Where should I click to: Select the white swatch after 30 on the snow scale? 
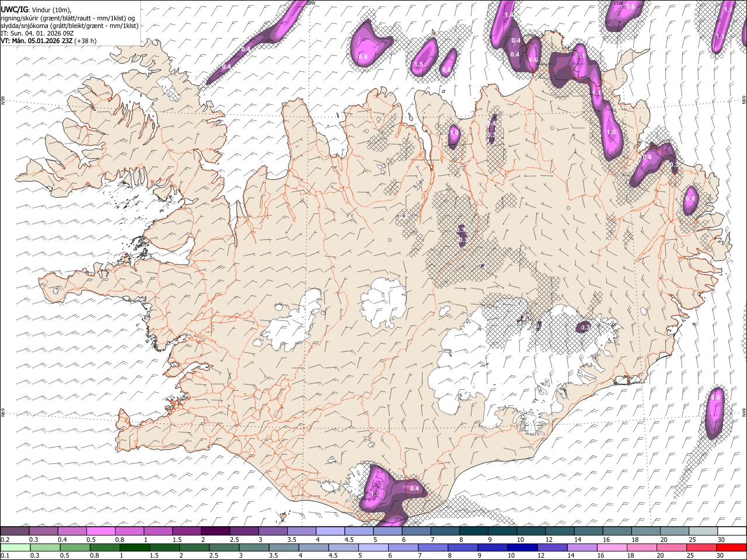pyautogui.click(x=732, y=531)
